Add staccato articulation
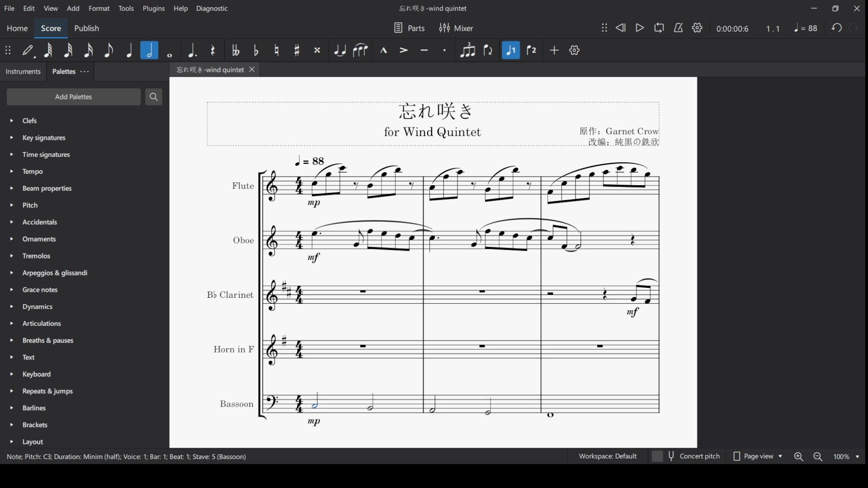 coord(445,50)
